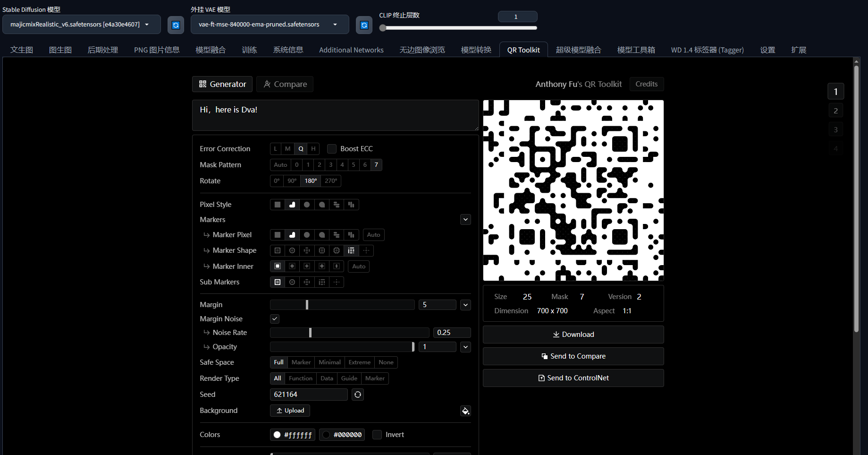Refresh the Stable Diffusion model list
The image size is (868, 455).
(x=176, y=25)
